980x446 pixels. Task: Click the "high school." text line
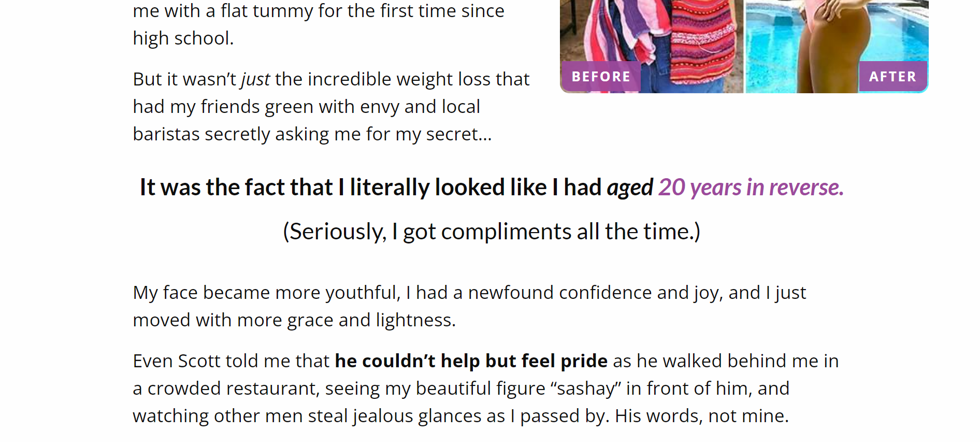pos(183,38)
